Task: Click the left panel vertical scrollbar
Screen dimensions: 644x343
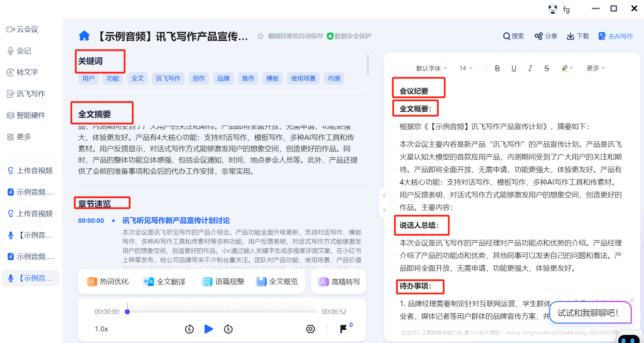Action: click(368, 64)
